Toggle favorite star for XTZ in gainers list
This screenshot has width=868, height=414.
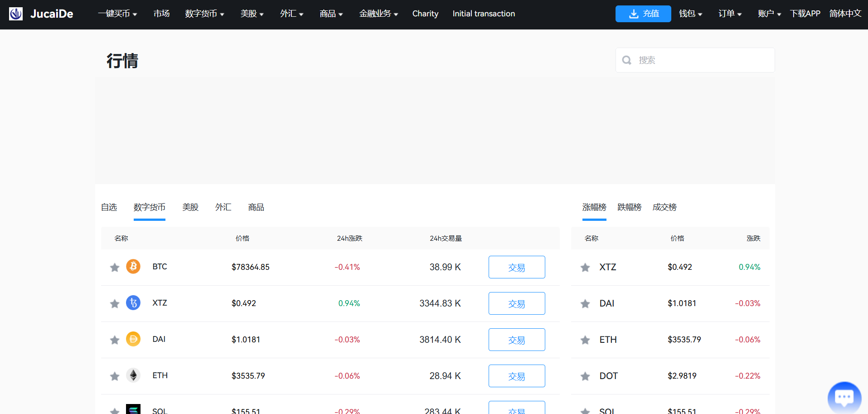tap(585, 268)
